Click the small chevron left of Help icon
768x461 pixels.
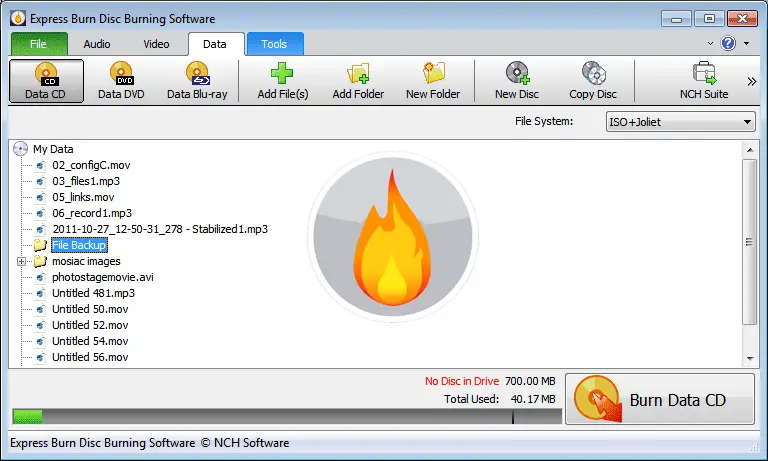710,44
